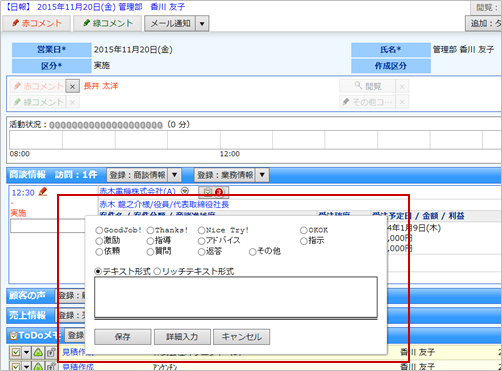Viewport: 502px width, 371px height.
Task: Select the Nice Try! radio option
Action: click(x=201, y=230)
